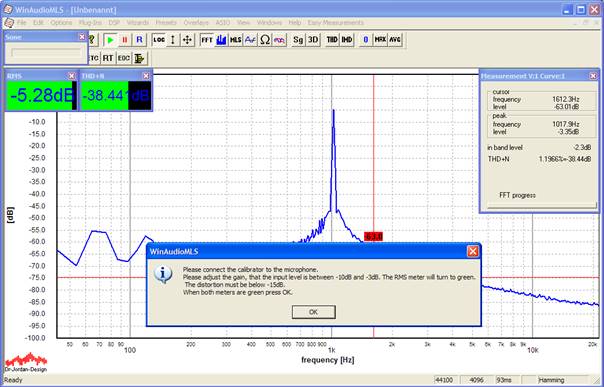Select the MLS measurement icon
Image resolution: width=604 pixels, height=387 pixels.
click(235, 40)
